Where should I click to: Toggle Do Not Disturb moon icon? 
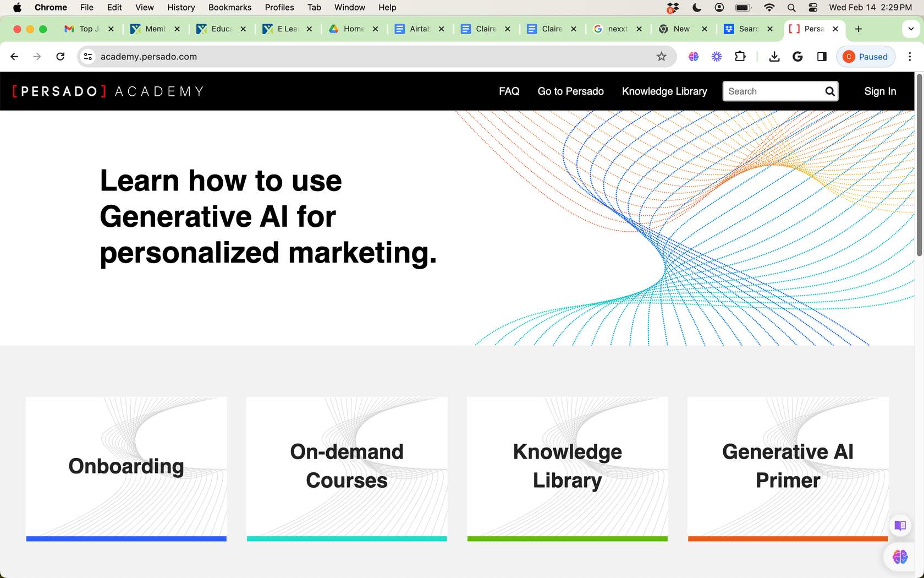pos(697,7)
